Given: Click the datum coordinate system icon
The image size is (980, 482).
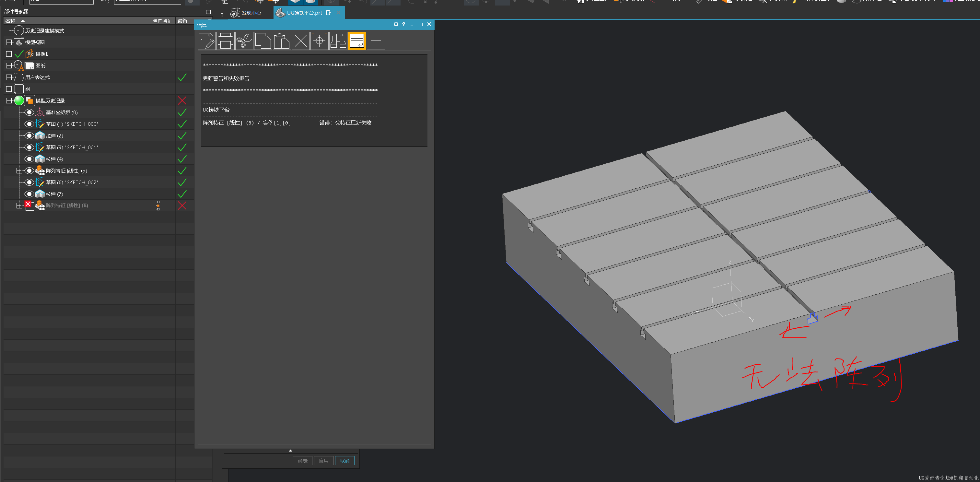Looking at the screenshot, I should pyautogui.click(x=40, y=112).
